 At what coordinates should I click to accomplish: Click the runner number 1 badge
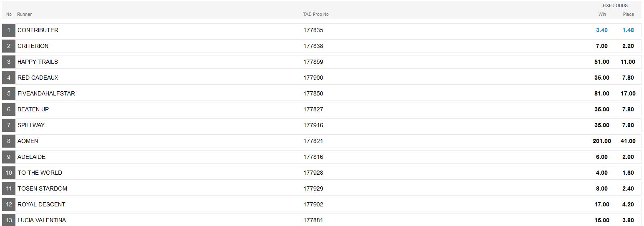coord(8,30)
